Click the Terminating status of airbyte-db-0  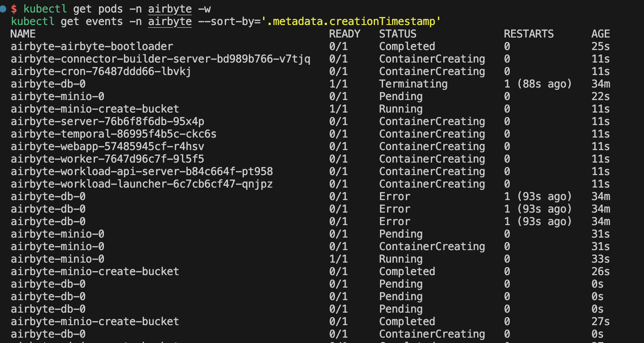tap(413, 84)
